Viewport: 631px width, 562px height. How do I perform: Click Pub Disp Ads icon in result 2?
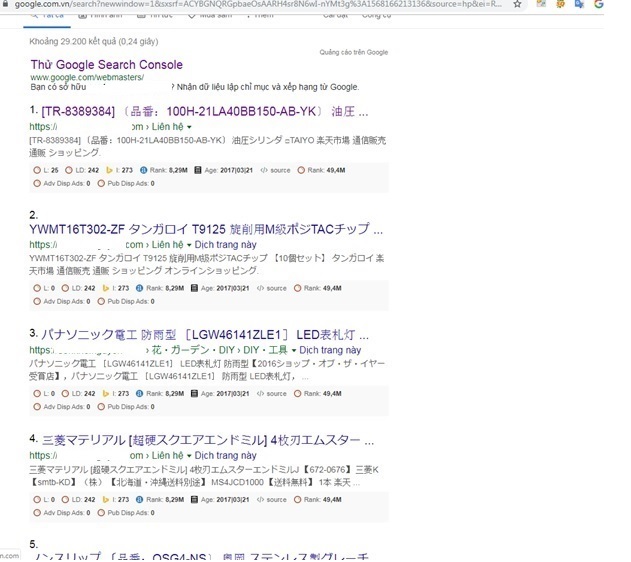tap(101, 301)
